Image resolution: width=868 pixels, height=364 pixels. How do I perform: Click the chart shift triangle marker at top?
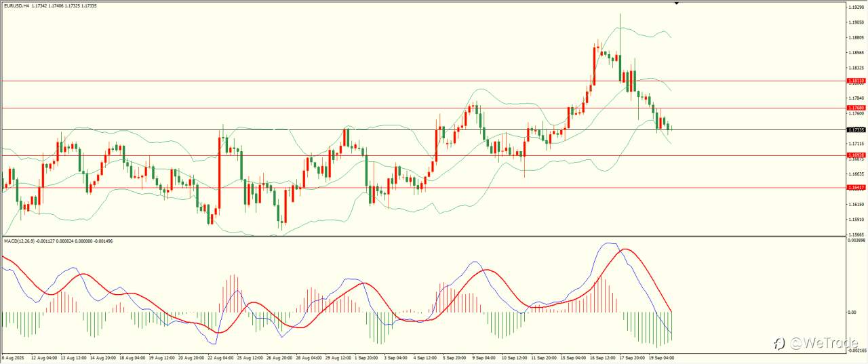click(x=676, y=3)
